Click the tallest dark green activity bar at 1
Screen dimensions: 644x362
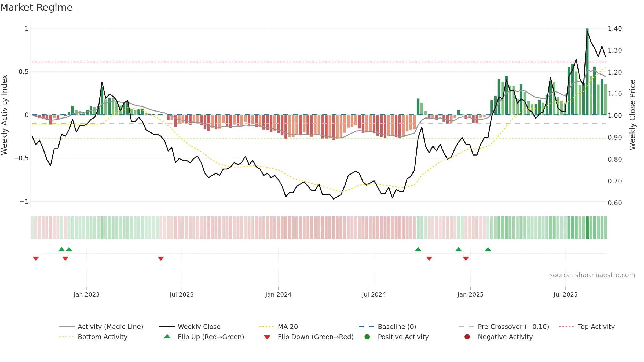point(587,72)
